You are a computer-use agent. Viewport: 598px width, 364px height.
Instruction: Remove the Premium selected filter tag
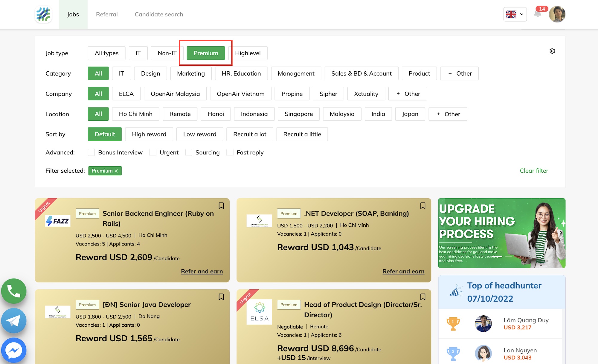coord(116,171)
